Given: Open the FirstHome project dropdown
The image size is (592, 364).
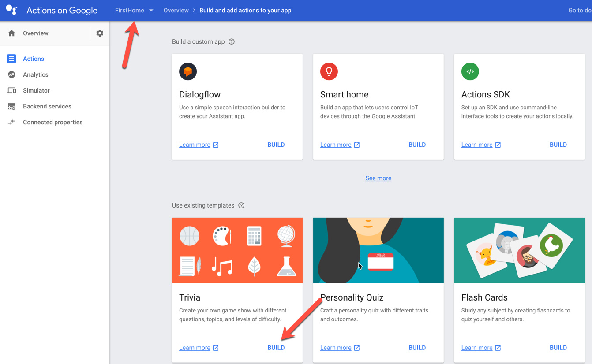Looking at the screenshot, I should (134, 10).
